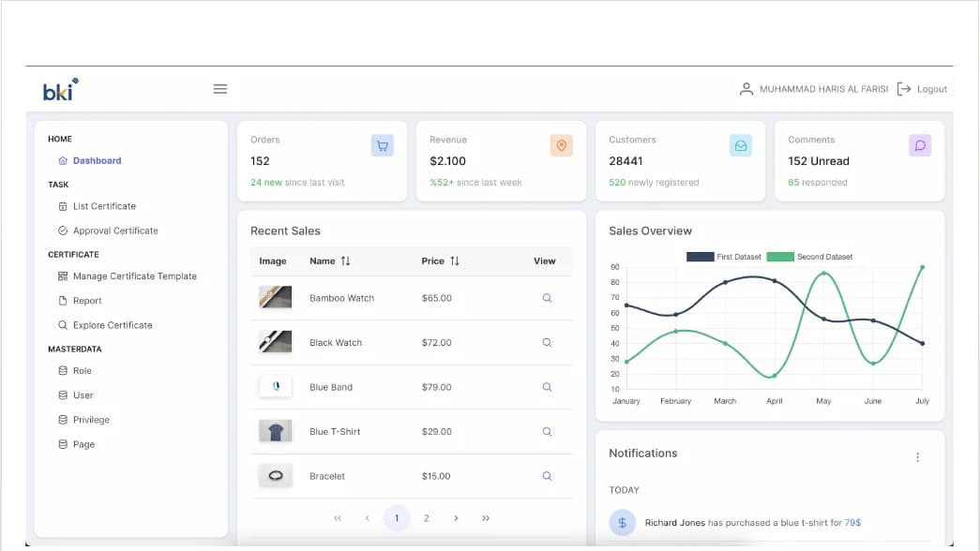Click the Blue T-Shirt product thumbnail

pyautogui.click(x=276, y=431)
